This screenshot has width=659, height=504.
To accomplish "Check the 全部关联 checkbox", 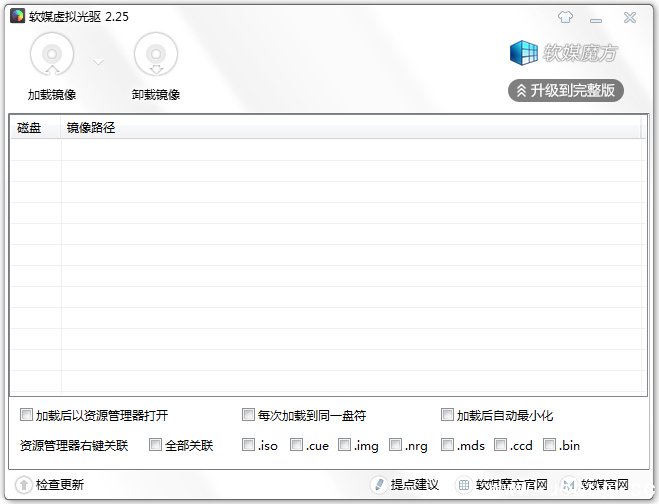I will [x=155, y=445].
